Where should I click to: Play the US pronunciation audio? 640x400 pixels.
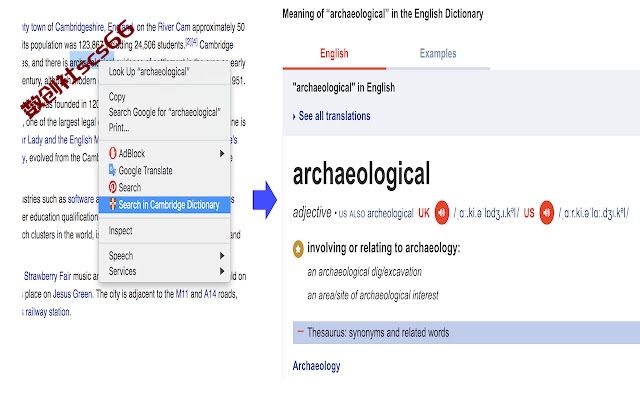point(547,212)
